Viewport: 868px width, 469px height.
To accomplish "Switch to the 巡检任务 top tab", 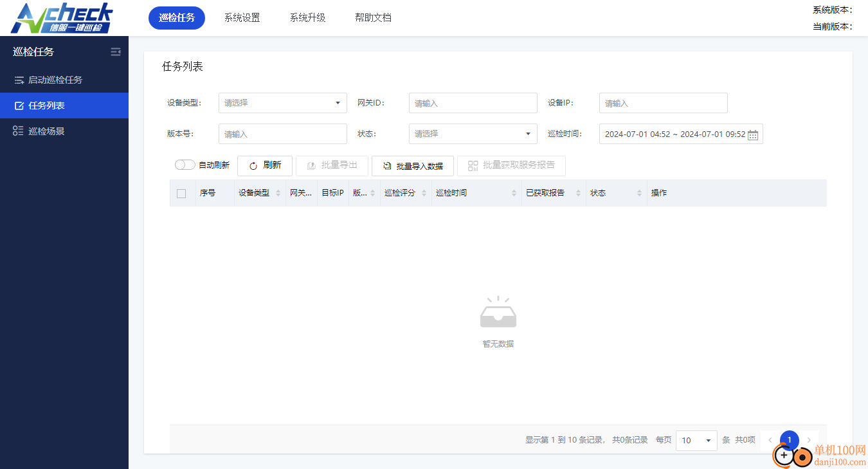I will pyautogui.click(x=177, y=17).
